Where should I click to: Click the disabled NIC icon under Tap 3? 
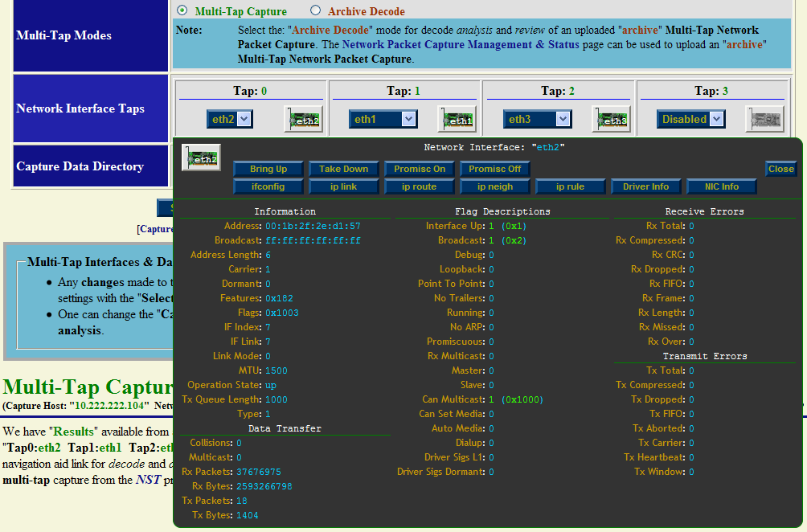tap(764, 120)
